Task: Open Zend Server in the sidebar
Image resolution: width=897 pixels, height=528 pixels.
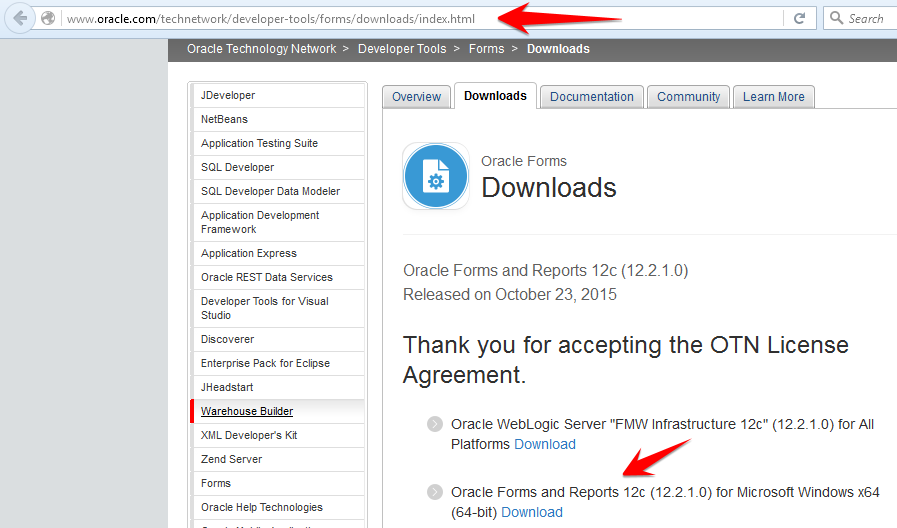Action: (x=279, y=459)
